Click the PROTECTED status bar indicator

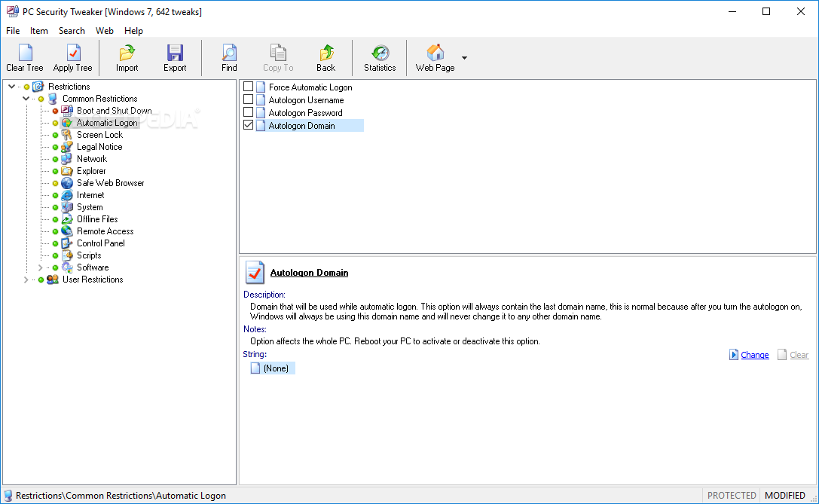pos(732,495)
